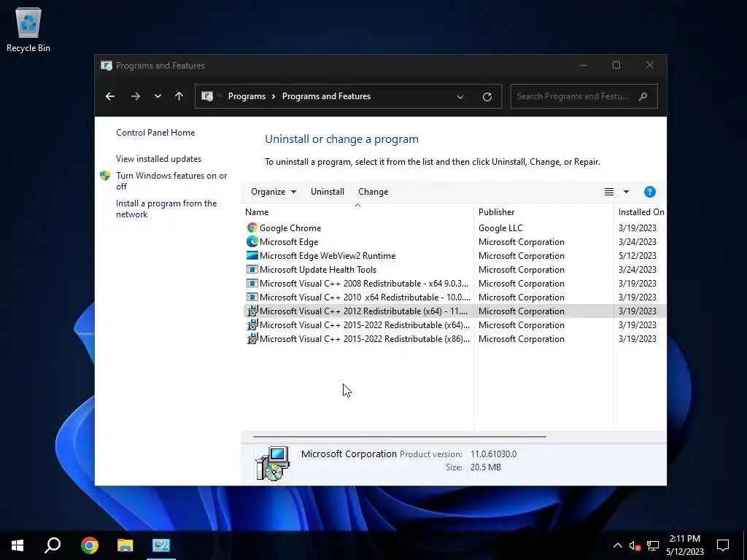
Task: Go back using the back arrow
Action: 110,96
